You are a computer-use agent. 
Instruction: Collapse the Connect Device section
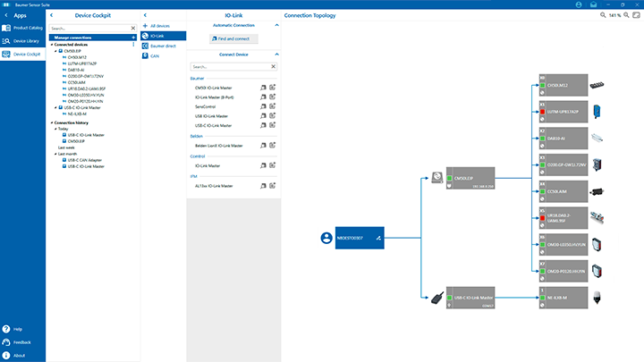click(276, 55)
